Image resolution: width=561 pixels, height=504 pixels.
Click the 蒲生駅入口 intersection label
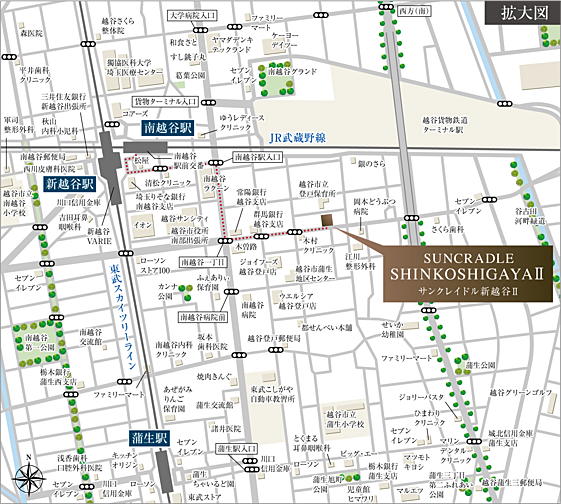tap(236, 449)
